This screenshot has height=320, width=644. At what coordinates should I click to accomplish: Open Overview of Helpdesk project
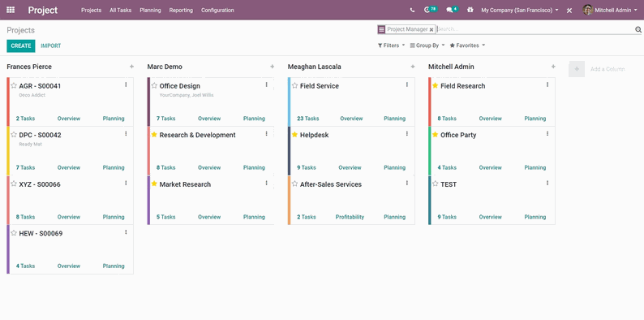coord(350,167)
